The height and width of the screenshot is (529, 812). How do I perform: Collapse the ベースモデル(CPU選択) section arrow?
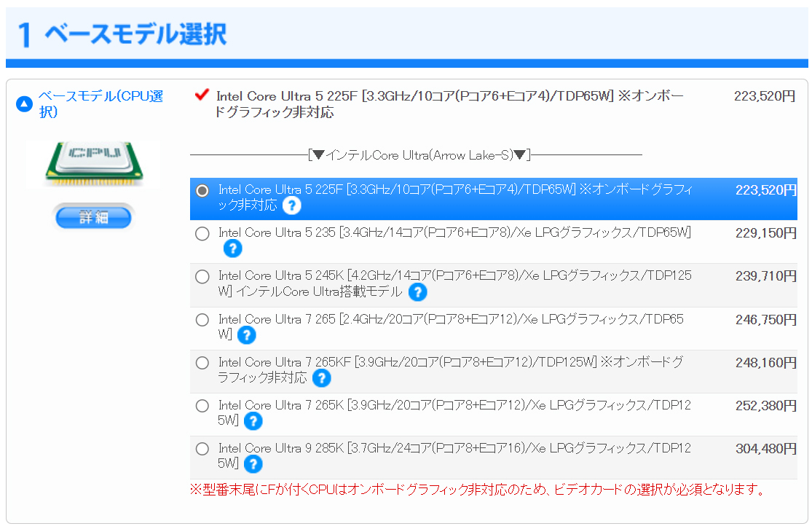[x=24, y=104]
